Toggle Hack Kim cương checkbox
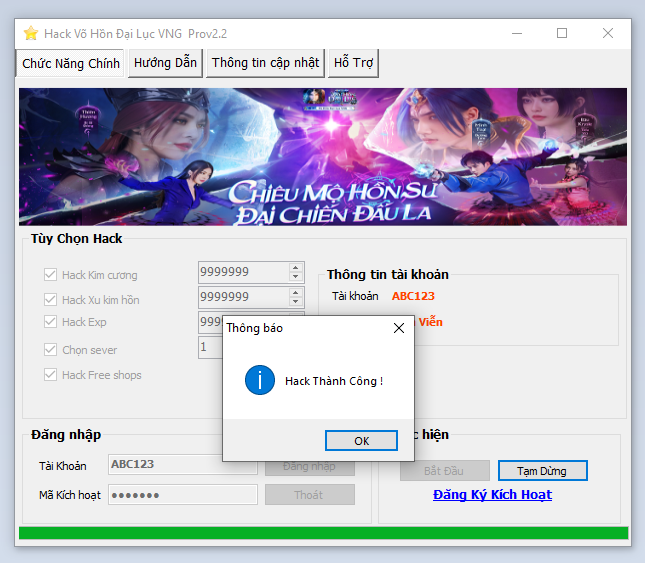Viewport: 645px width, 563px height. click(50, 275)
